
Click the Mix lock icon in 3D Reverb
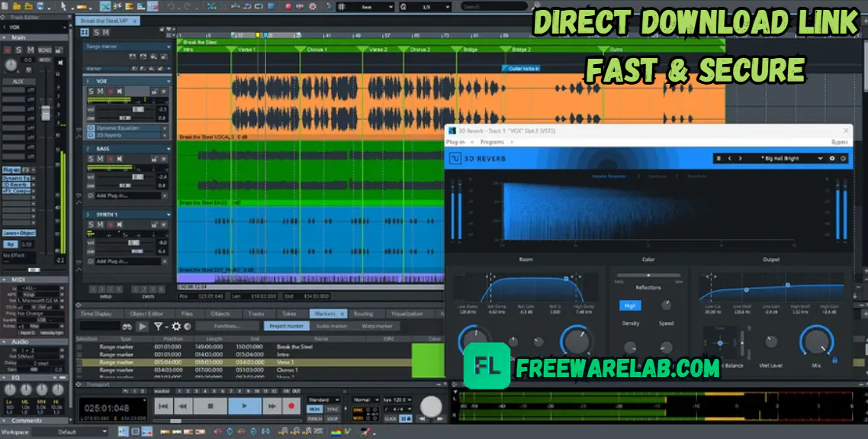(835, 360)
